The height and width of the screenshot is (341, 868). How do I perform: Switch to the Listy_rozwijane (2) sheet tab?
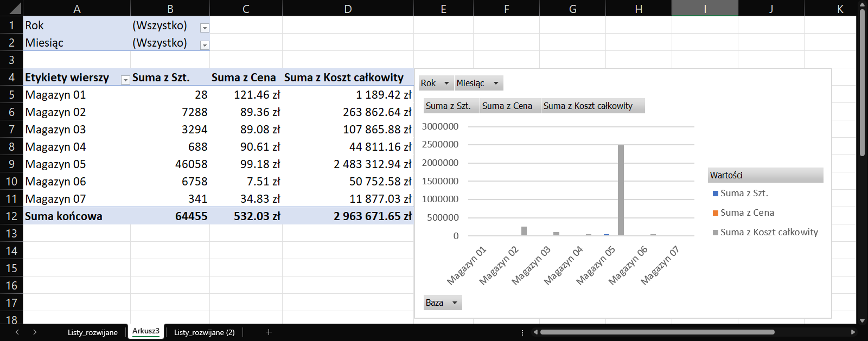[204, 332]
